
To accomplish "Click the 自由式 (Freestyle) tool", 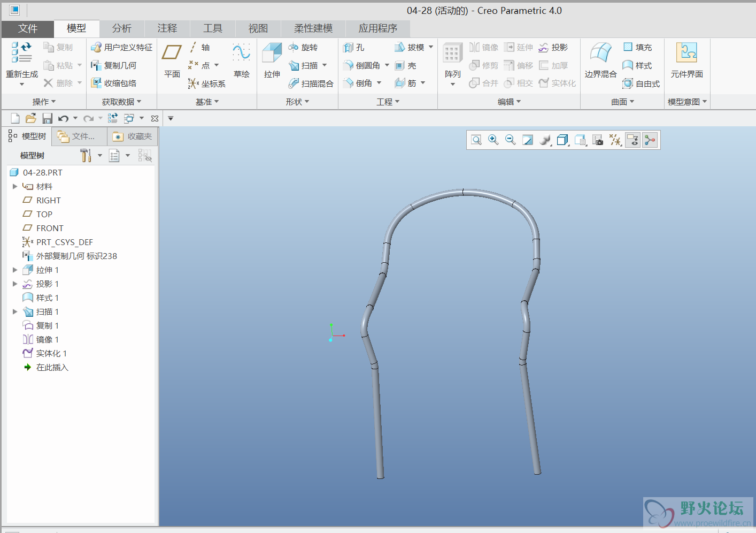I will tap(641, 84).
